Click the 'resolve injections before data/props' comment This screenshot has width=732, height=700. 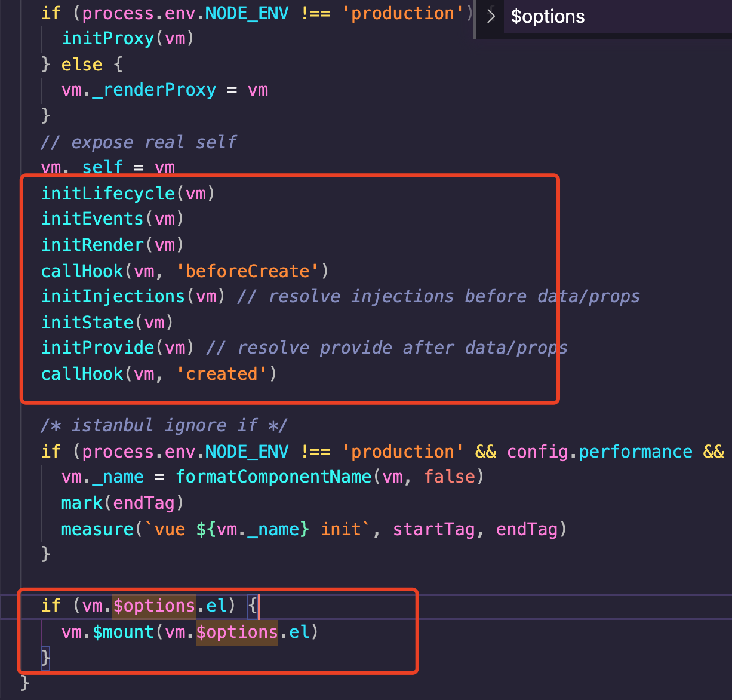[x=438, y=296]
